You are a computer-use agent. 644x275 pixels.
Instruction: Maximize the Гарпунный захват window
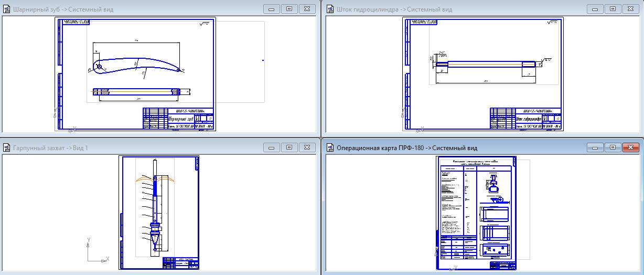tap(289, 147)
